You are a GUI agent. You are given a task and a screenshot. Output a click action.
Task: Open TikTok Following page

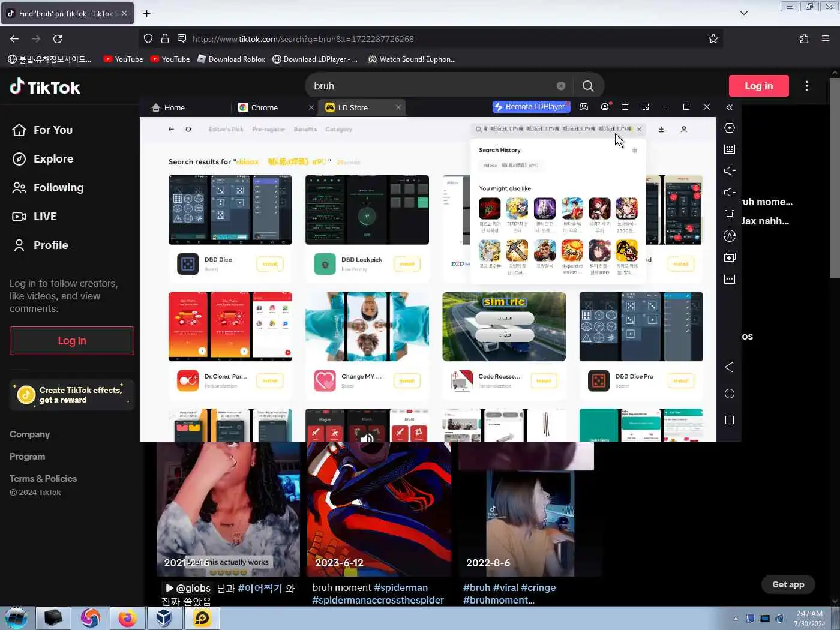pos(48,187)
